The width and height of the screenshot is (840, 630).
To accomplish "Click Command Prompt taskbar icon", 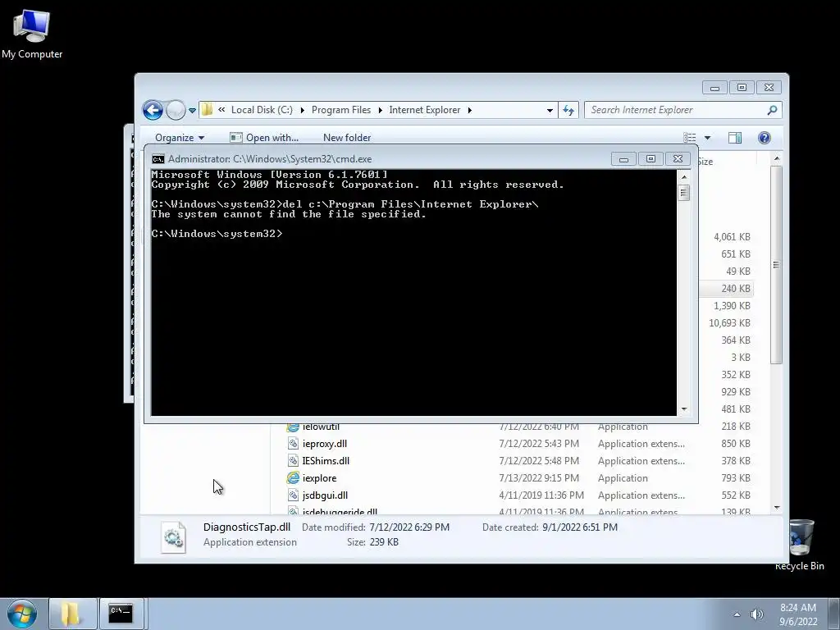I will 121,614.
